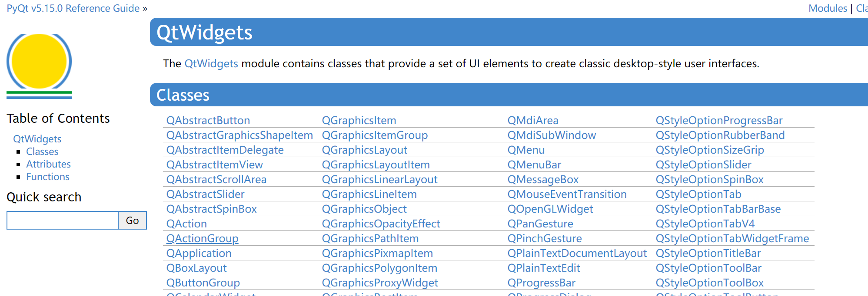Open PyQt v5.15.0 Reference Guide link

(73, 8)
